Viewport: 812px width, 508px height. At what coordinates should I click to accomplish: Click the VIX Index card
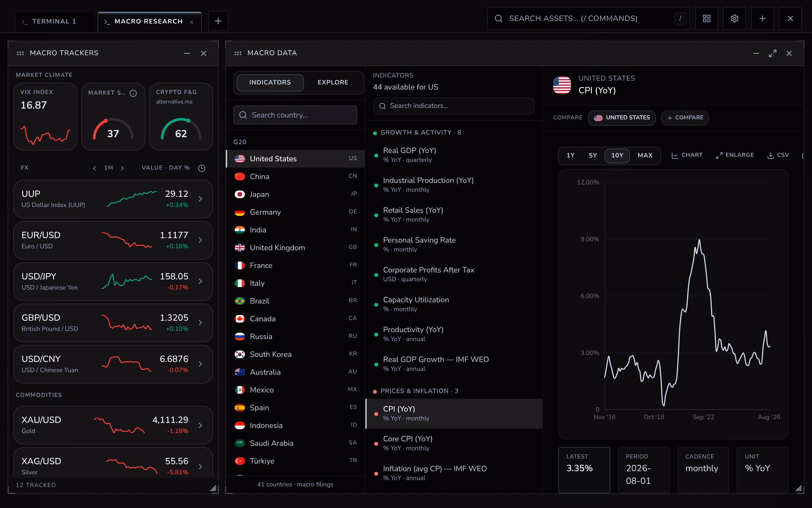pos(45,117)
